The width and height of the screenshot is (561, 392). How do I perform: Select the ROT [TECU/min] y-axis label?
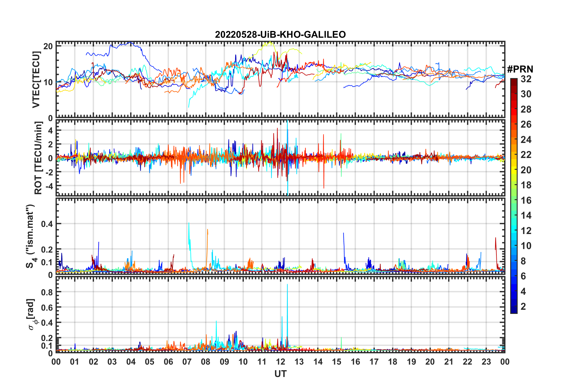point(38,158)
